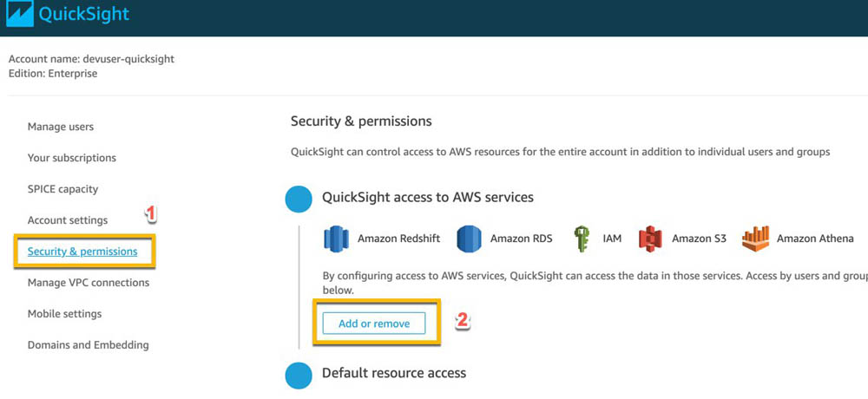Go to Domains and Embedding
The height and width of the screenshot is (399, 868).
point(88,344)
